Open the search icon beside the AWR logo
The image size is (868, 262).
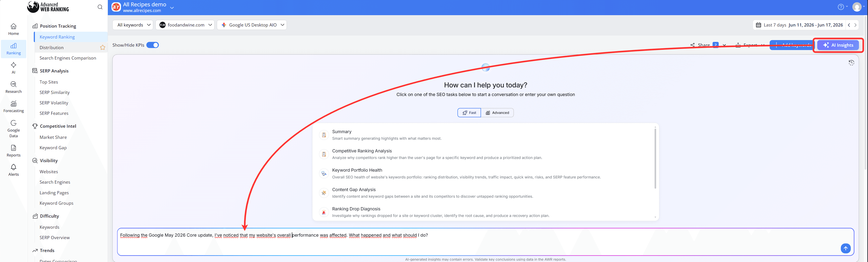(x=100, y=7)
